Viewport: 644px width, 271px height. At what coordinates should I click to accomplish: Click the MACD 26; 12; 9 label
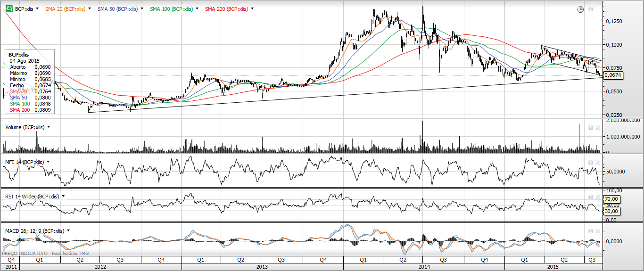tap(34, 231)
